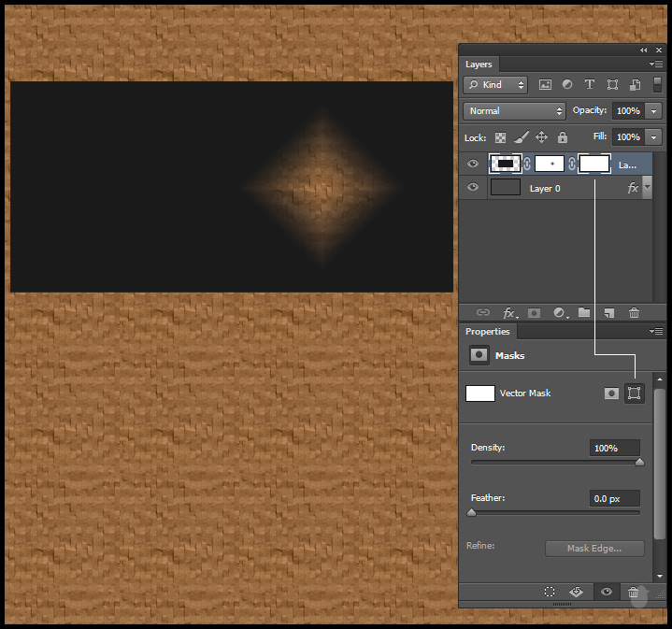Click load selection from mask icon
This screenshot has height=629, width=672.
(x=550, y=593)
